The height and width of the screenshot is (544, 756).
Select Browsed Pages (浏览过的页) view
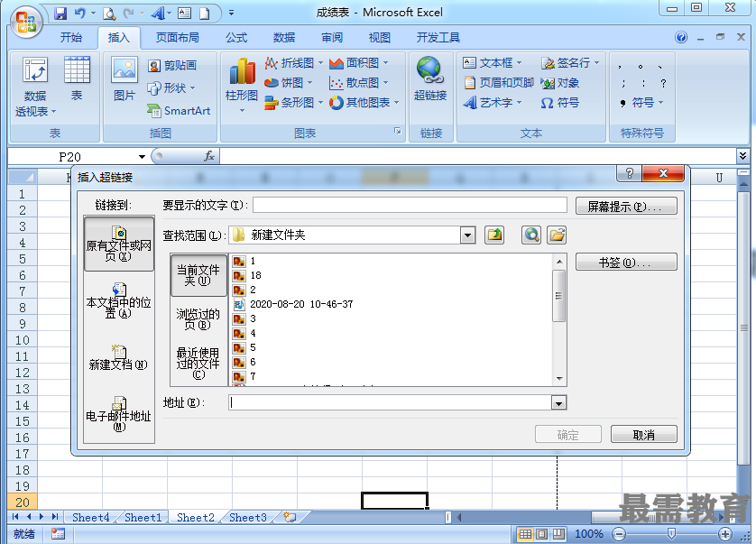coord(198,318)
